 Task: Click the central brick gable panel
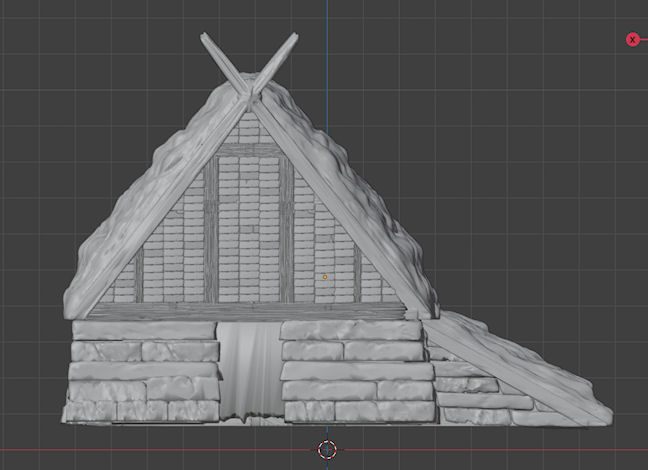(x=249, y=230)
